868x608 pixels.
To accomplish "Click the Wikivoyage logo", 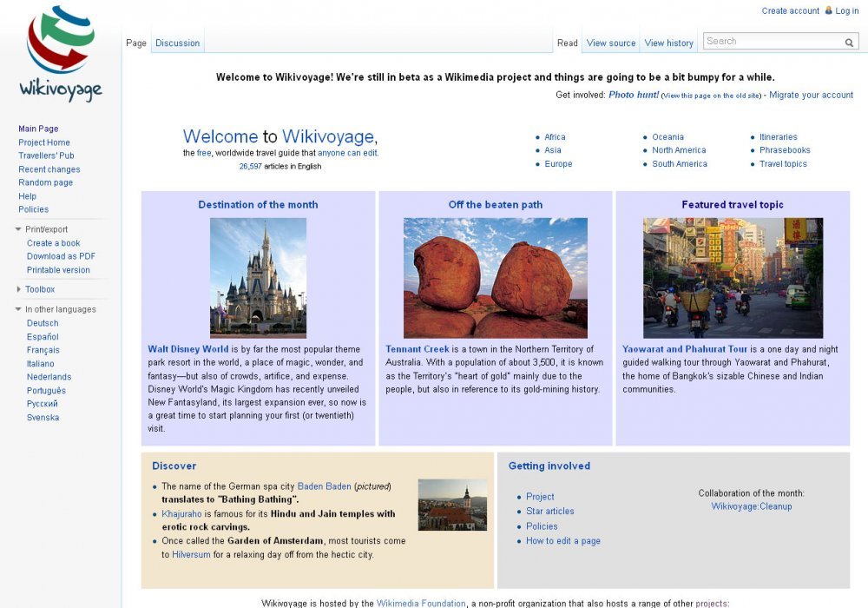I will 61,53.
